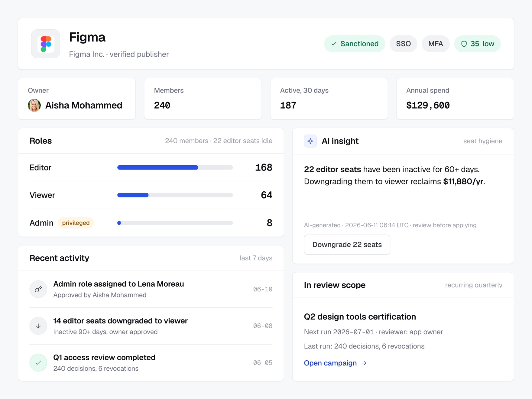Screen dimensions: 532x399
Task: Click 'Figma Inc. · verified publisher' subtitle
Action: pos(119,54)
